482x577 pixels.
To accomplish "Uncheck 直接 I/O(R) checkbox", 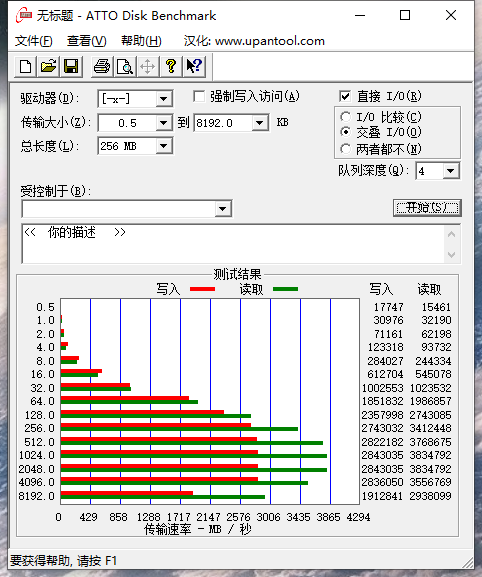I will point(345,96).
